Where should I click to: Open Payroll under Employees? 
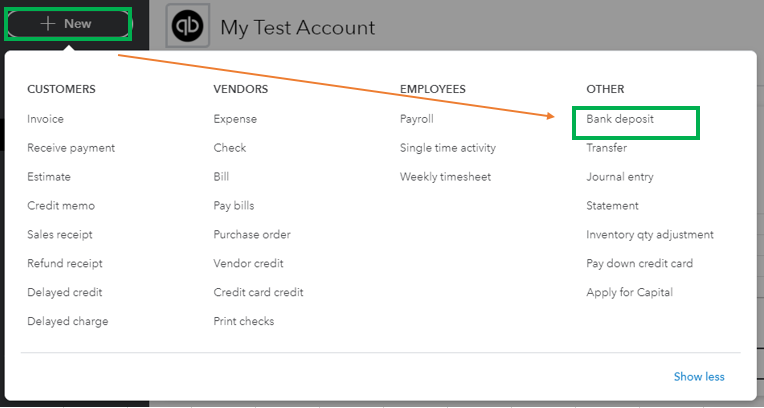pos(417,119)
